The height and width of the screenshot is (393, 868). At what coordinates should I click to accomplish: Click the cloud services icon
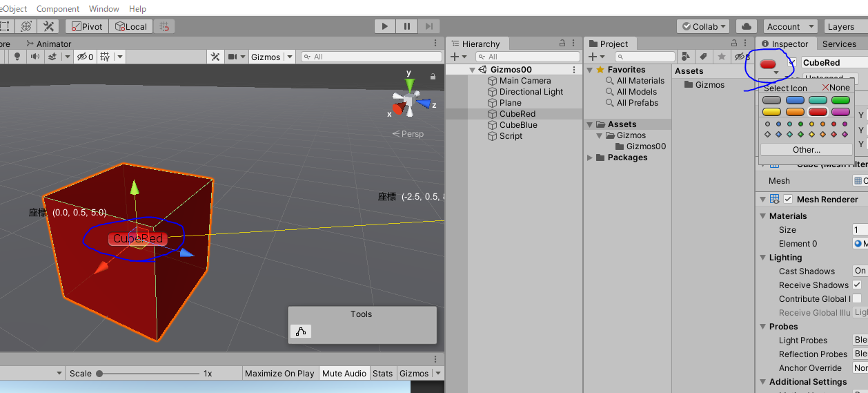(746, 26)
